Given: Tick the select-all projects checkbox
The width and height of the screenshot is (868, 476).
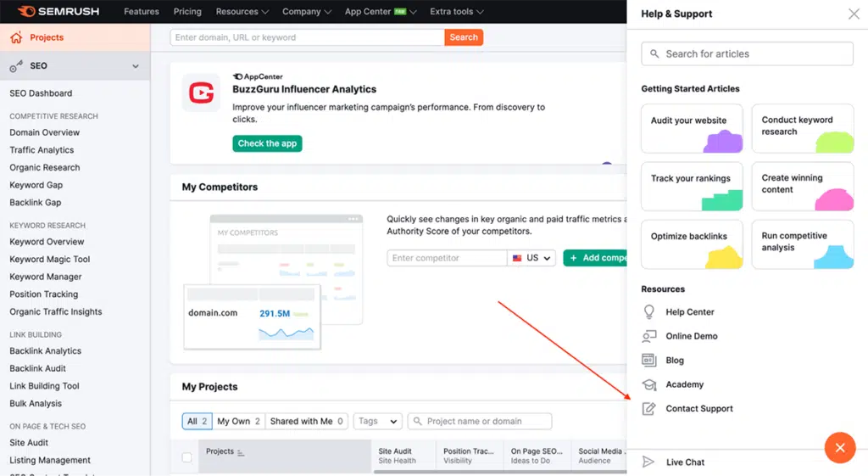Looking at the screenshot, I should (x=187, y=457).
